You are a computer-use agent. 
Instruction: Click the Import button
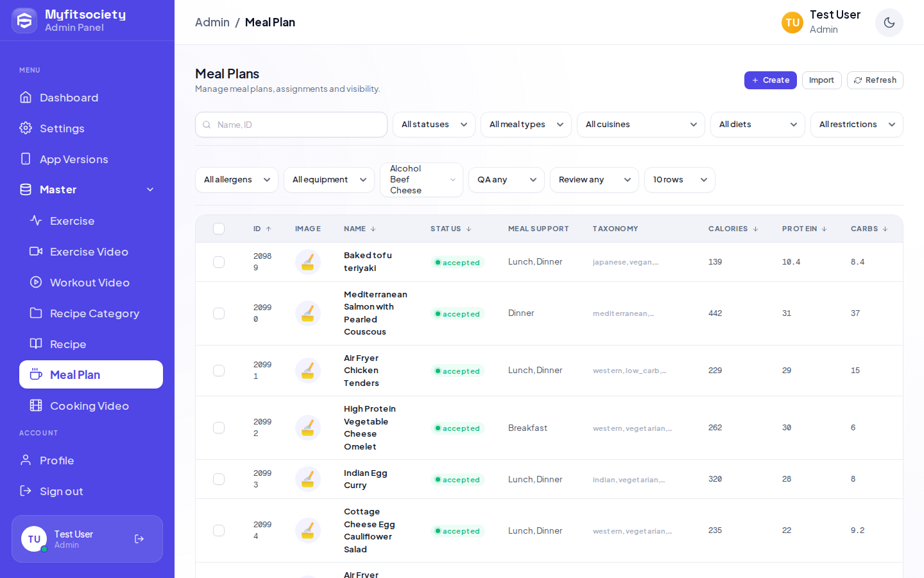click(821, 80)
